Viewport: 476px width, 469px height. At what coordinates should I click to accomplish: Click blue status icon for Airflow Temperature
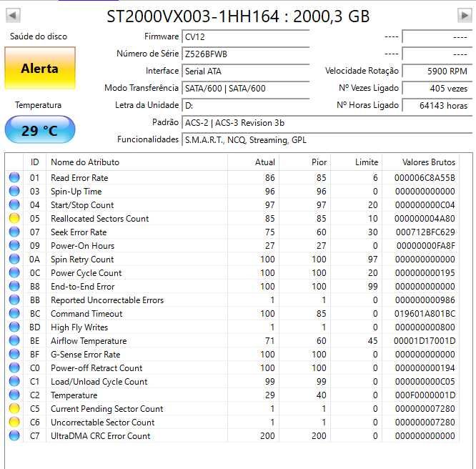(14, 340)
